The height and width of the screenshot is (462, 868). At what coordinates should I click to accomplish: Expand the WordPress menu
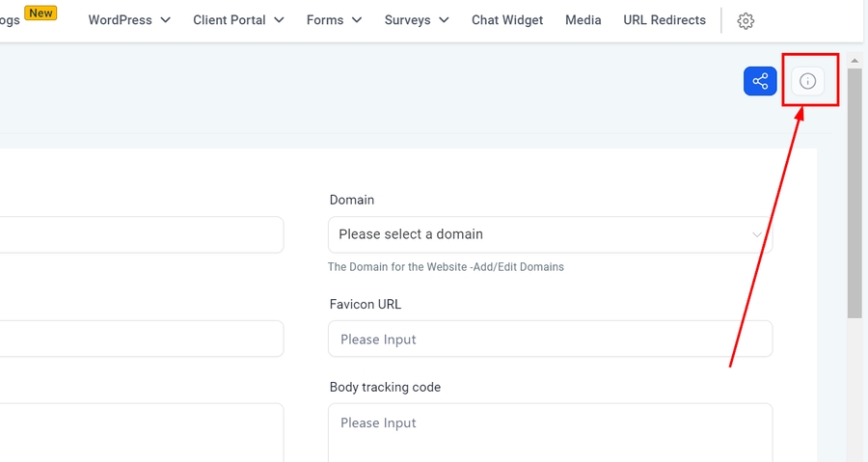129,20
